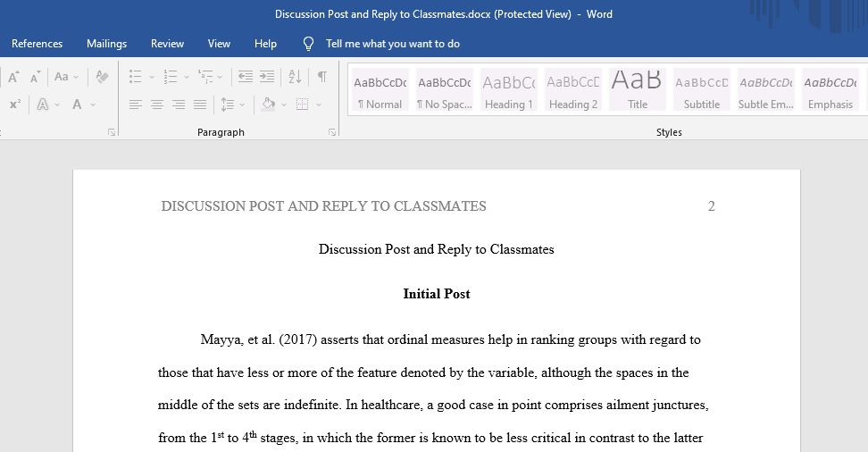This screenshot has width=868, height=452.
Task: Start a numbered list
Action: [x=171, y=77]
